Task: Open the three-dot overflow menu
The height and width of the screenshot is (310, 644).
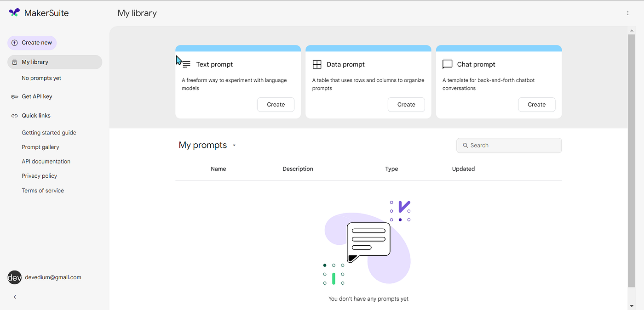Action: point(628,13)
